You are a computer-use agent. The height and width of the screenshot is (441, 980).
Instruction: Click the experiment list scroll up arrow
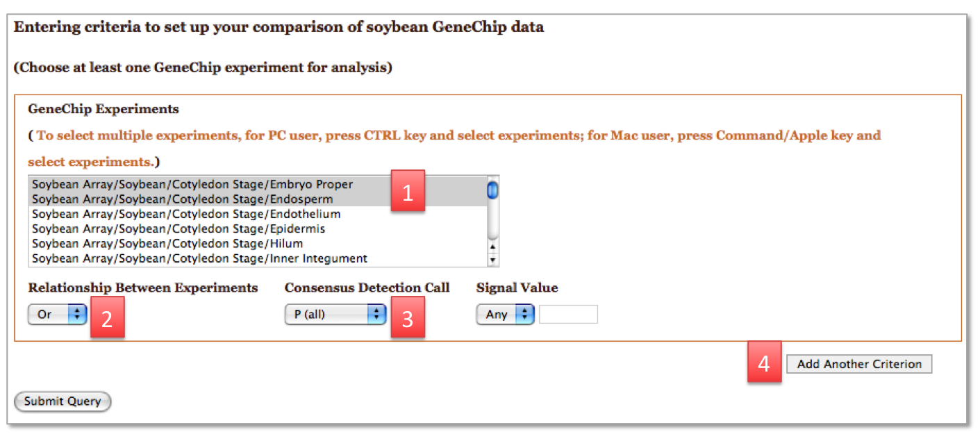click(493, 247)
